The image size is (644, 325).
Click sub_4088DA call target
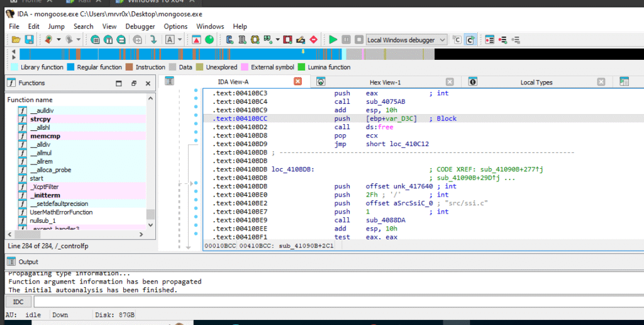tap(386, 220)
